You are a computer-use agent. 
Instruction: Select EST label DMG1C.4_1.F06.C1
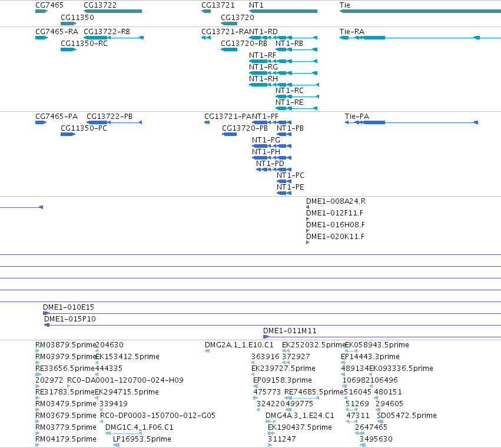[140, 427]
